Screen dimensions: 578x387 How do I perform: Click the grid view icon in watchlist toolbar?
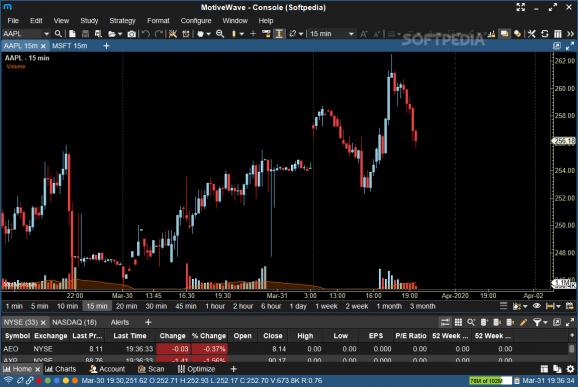(x=458, y=322)
